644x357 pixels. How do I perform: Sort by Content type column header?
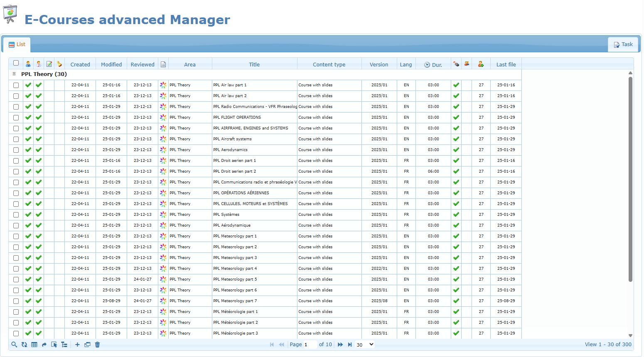[x=329, y=64]
